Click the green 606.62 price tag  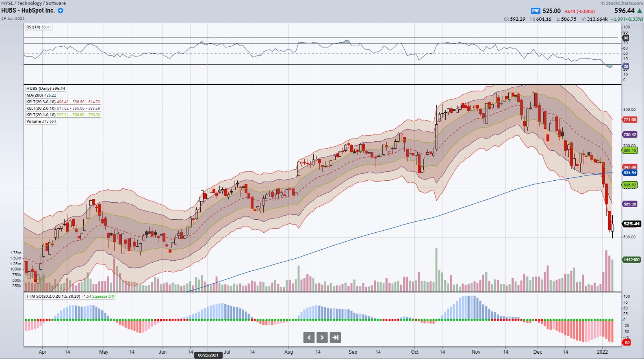[630, 185]
